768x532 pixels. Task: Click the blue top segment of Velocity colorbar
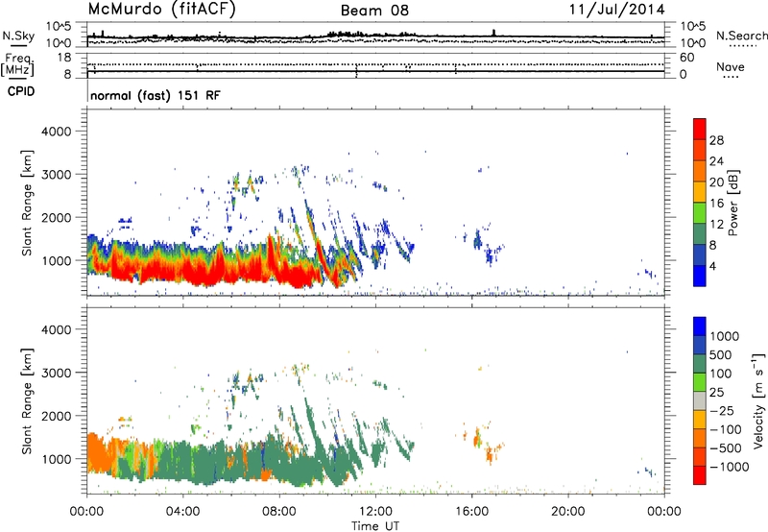pyautogui.click(x=700, y=326)
